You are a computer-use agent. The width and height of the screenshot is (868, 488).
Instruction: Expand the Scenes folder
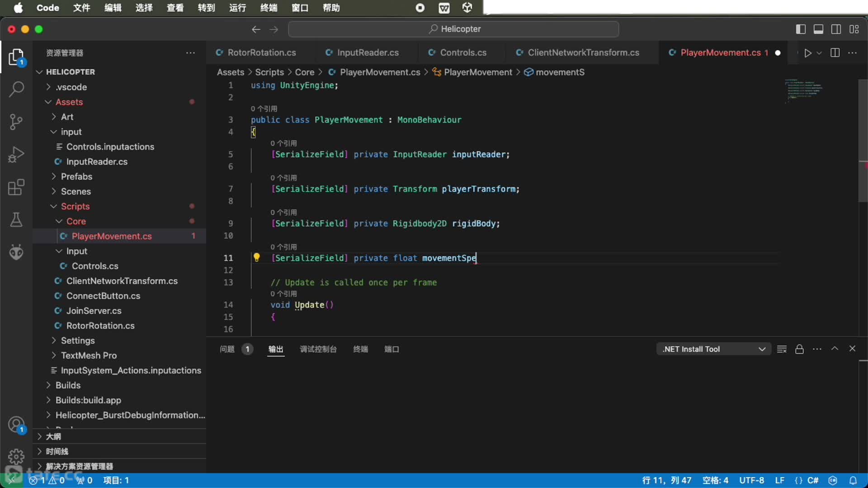click(76, 191)
